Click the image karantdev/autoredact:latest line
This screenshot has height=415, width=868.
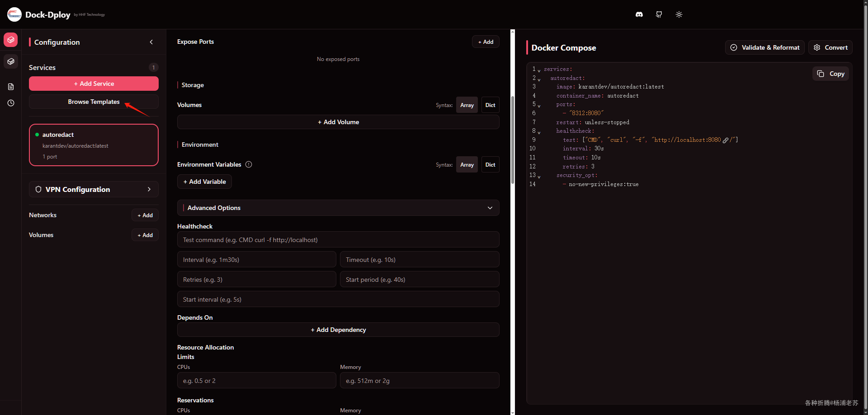610,87
